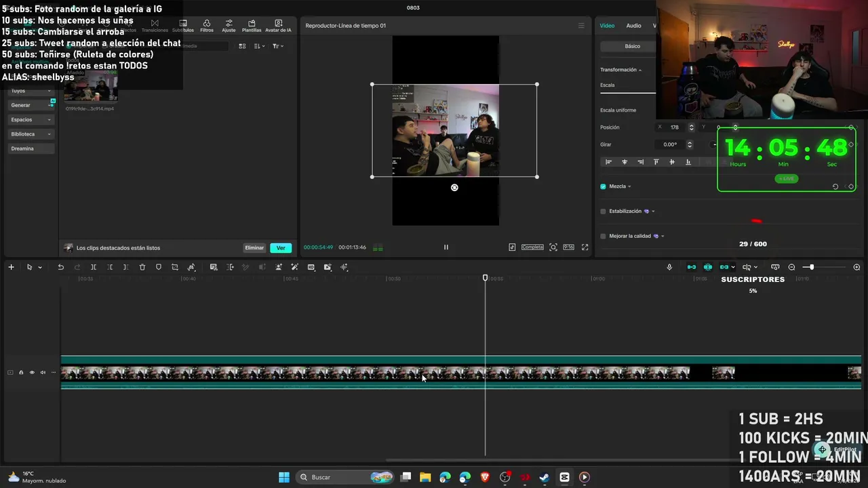
Task: Zoom out the timeline with minus magnifier
Action: coord(791,267)
